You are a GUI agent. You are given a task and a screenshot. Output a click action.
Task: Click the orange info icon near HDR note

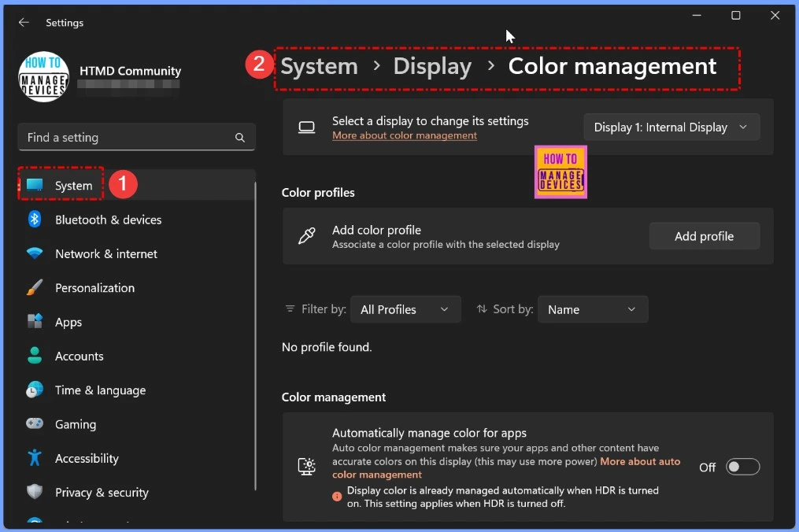pyautogui.click(x=337, y=497)
